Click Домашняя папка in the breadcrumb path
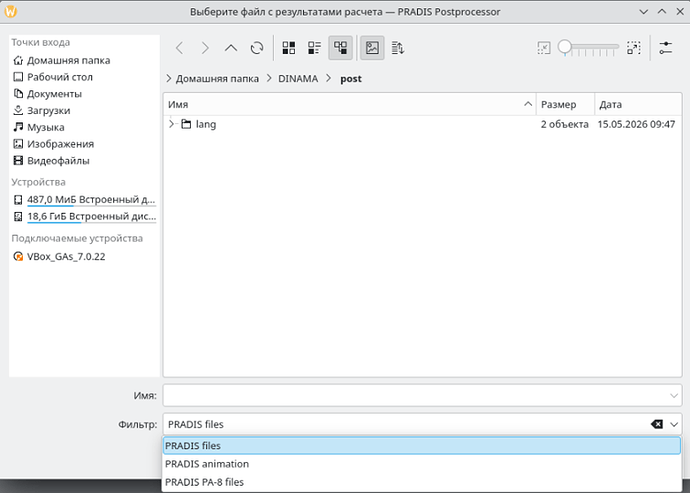 pyautogui.click(x=217, y=79)
